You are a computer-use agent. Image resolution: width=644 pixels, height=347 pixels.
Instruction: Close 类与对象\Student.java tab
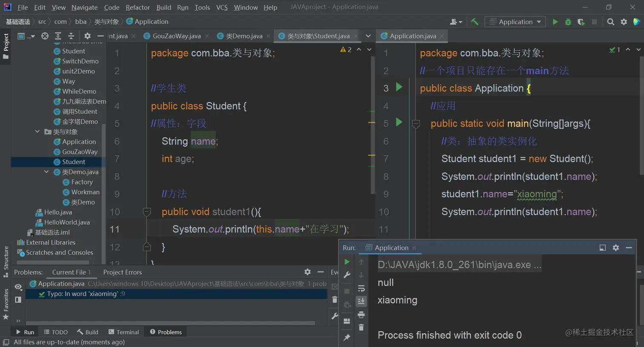click(x=356, y=36)
